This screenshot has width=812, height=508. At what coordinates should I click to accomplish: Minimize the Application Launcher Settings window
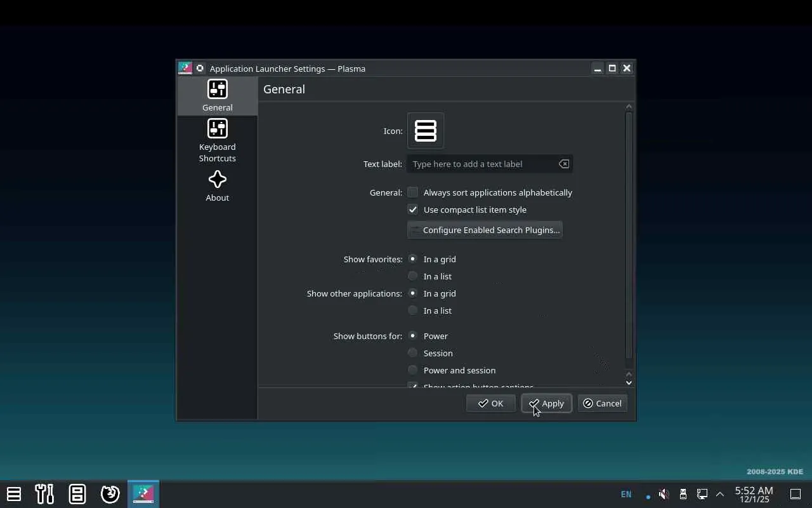tap(597, 68)
